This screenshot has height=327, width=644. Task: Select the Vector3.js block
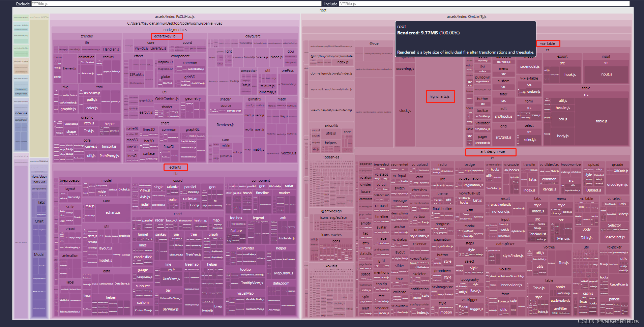(x=289, y=153)
